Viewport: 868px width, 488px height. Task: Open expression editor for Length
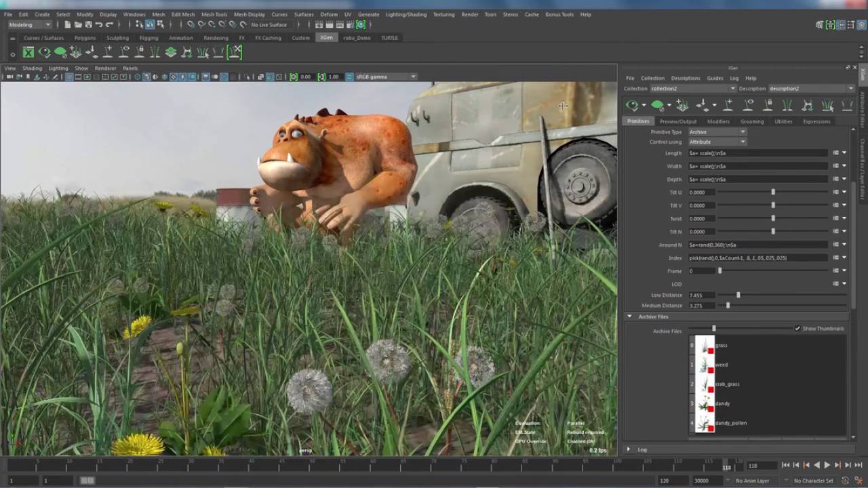[835, 153]
